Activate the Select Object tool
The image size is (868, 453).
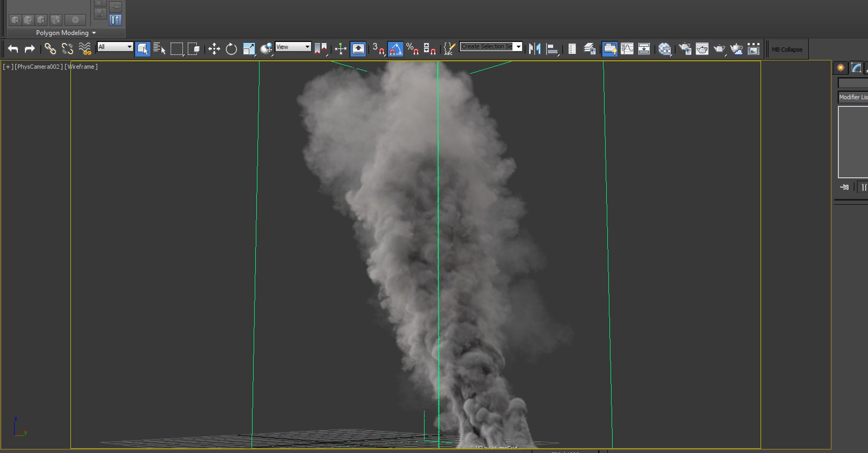tap(142, 49)
